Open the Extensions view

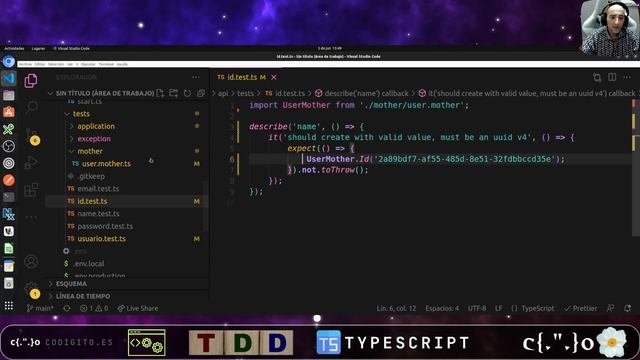31,190
